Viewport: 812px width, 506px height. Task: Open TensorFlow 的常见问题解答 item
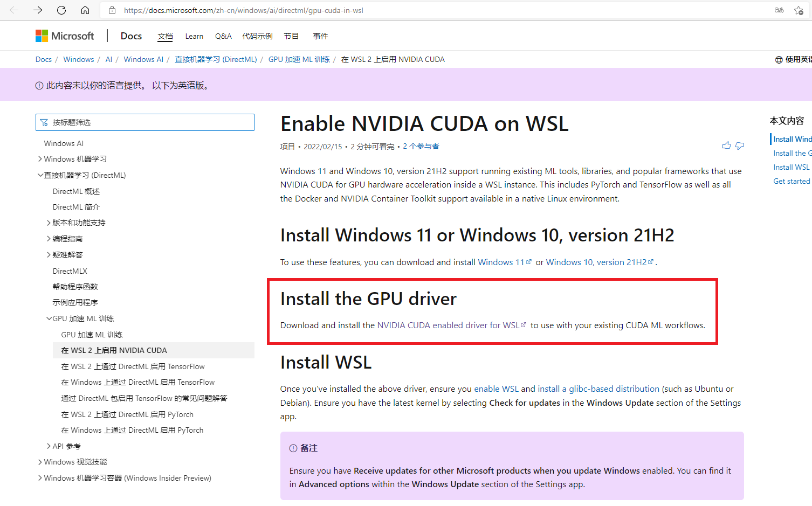[x=144, y=398]
